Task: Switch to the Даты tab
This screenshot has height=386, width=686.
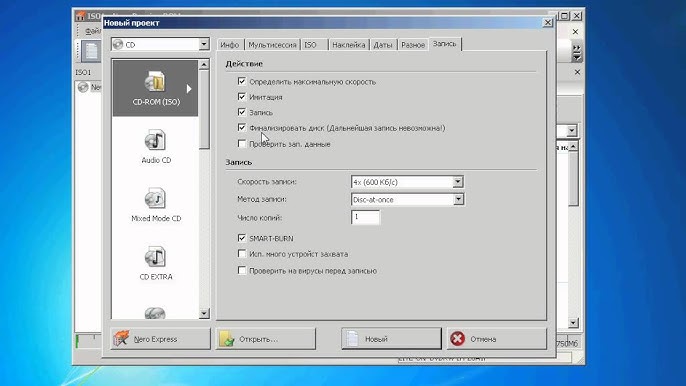Action: tap(383, 45)
